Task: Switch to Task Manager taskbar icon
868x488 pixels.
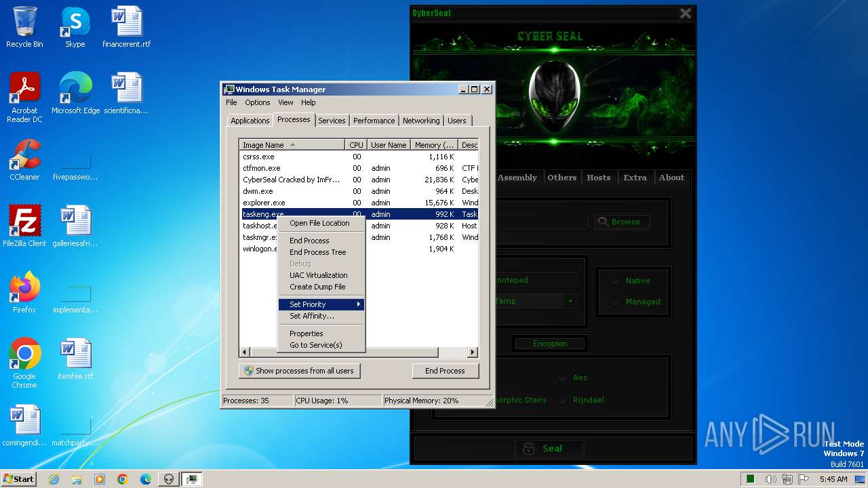Action: tap(192, 479)
